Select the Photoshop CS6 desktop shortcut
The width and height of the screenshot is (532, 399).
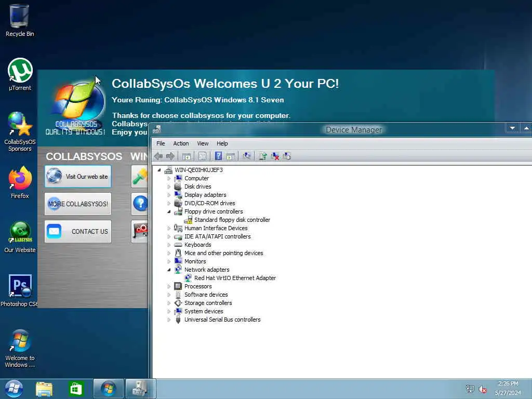(19, 290)
